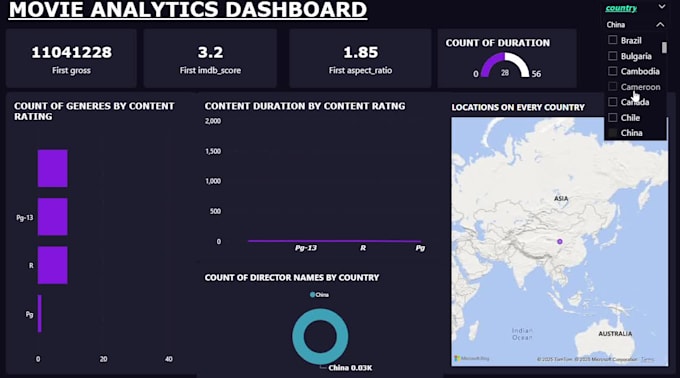The width and height of the screenshot is (680, 378).
Task: Click the teal China donut ring
Action: coord(298,336)
